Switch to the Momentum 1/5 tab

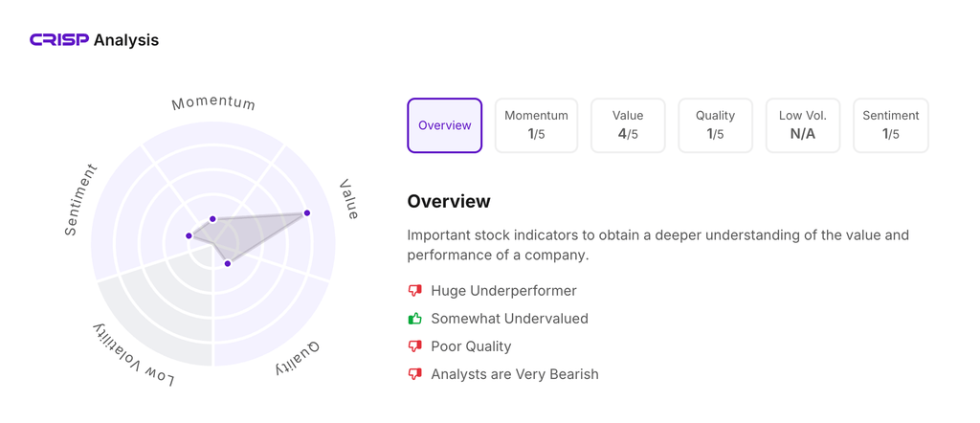(x=536, y=125)
